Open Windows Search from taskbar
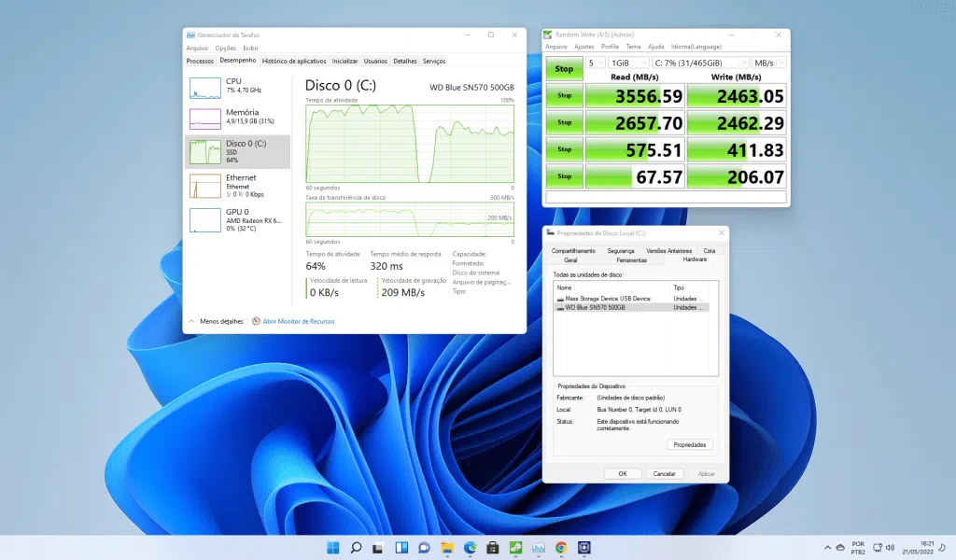 tap(356, 548)
